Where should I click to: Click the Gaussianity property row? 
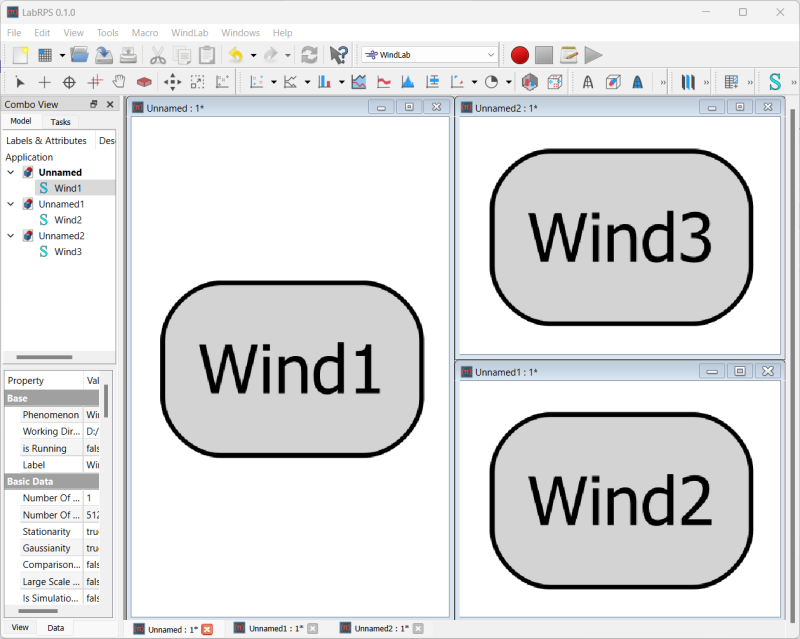(x=52, y=548)
